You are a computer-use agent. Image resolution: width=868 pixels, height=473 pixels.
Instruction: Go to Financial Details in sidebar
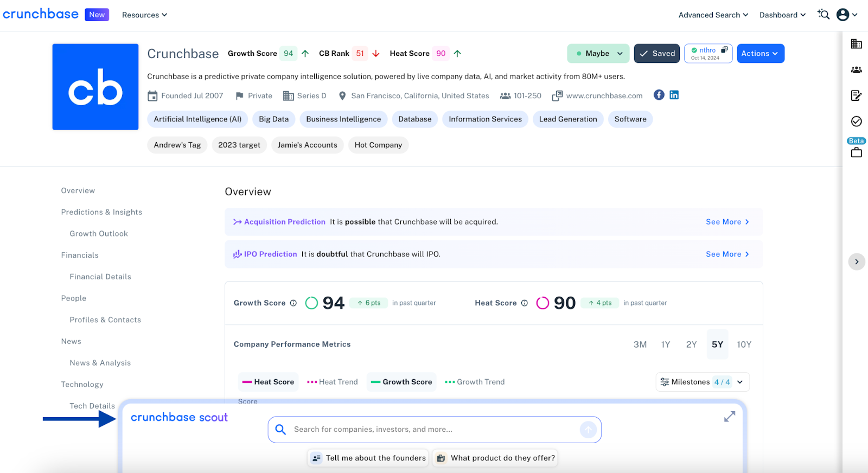click(x=100, y=277)
